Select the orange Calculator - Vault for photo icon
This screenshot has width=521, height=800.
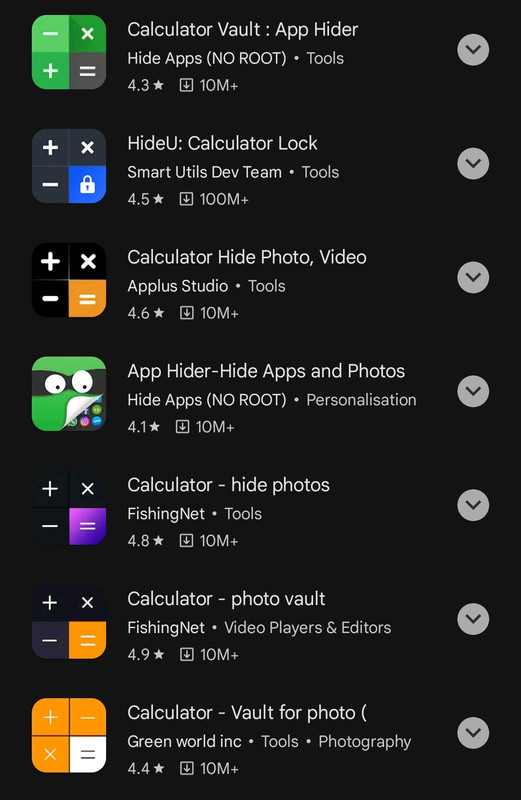[69, 735]
